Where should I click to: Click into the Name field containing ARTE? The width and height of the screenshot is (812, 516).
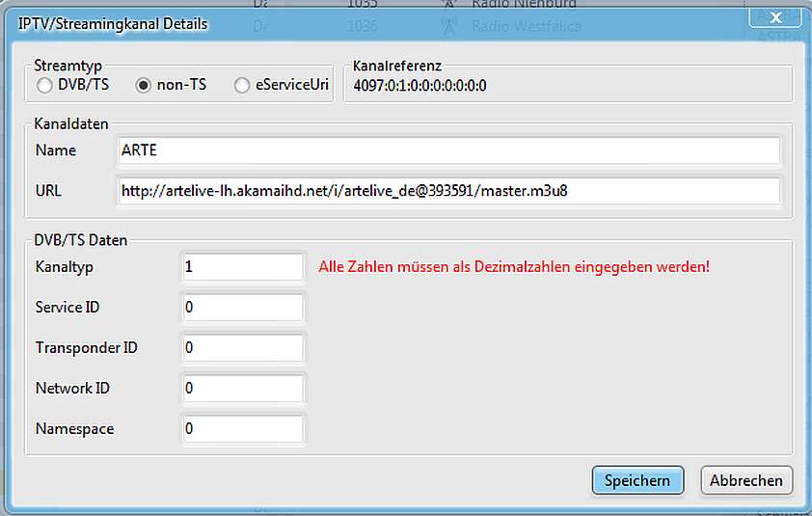point(447,150)
